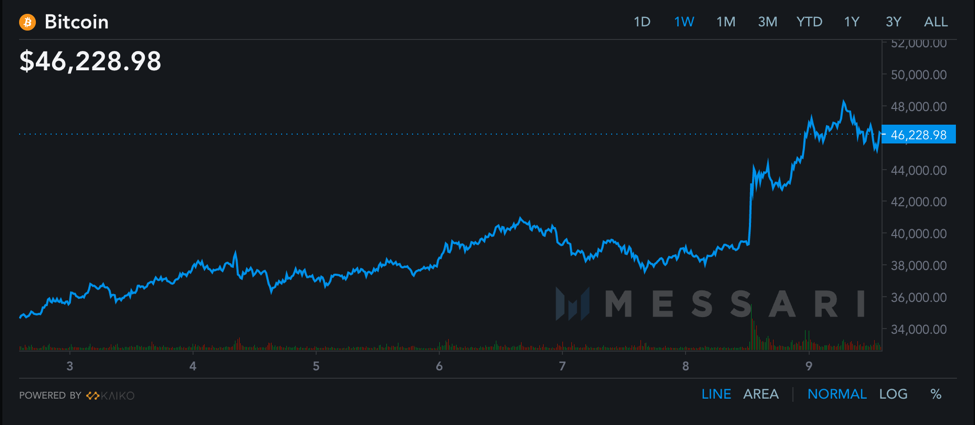Click the Messari watermark logo on chart
Image resolution: width=975 pixels, height=425 pixels.
click(710, 303)
